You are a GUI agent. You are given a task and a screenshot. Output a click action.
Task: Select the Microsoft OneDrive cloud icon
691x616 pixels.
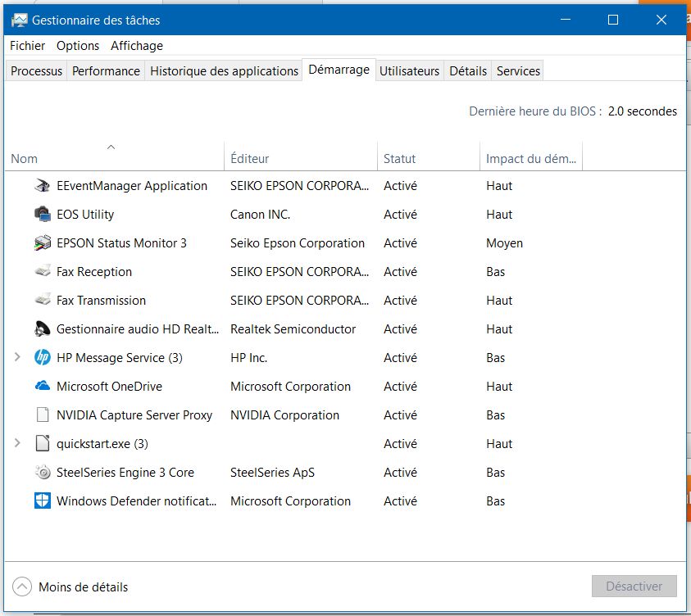(x=43, y=387)
